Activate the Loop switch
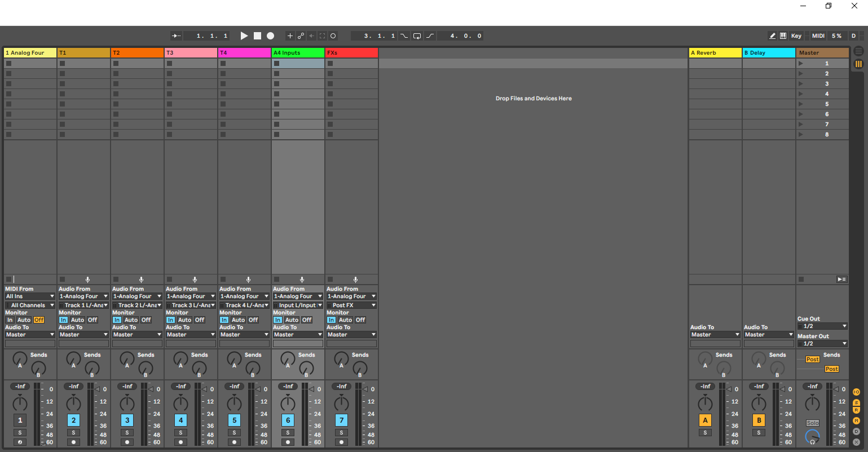 pos(417,36)
